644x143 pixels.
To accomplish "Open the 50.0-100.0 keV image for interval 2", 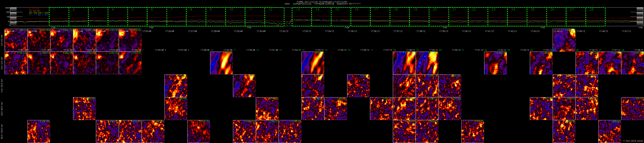I will click(39, 131).
